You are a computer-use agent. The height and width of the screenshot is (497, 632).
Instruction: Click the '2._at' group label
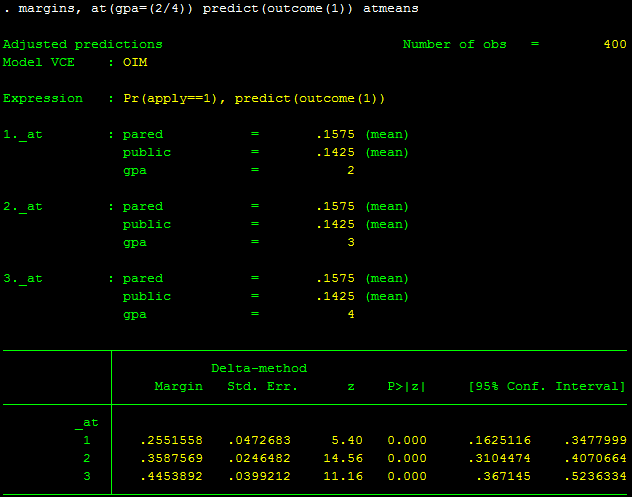coord(22,206)
